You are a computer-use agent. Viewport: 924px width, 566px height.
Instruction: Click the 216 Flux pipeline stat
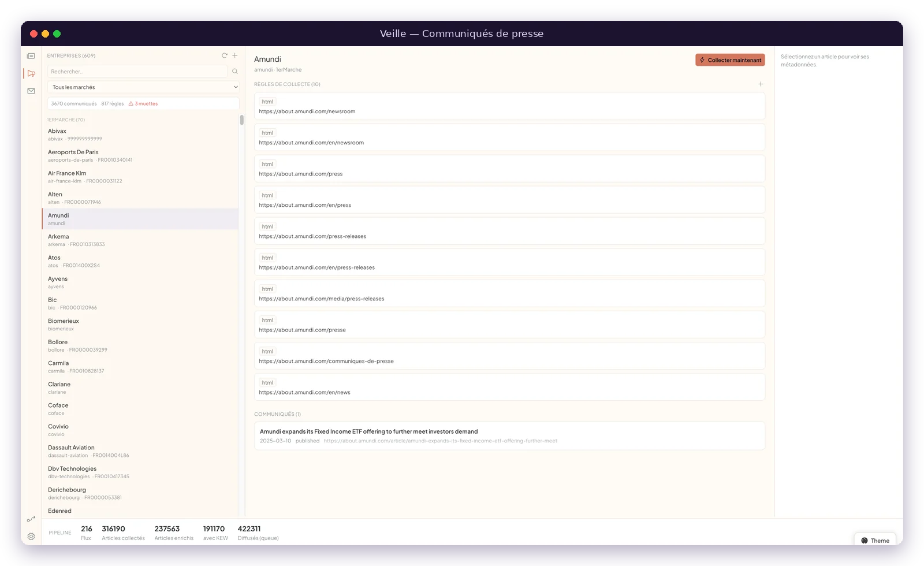pos(86,533)
